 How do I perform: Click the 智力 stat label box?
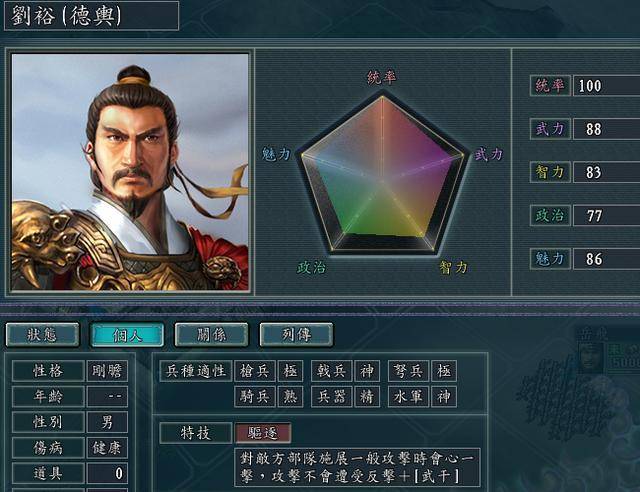(x=550, y=172)
